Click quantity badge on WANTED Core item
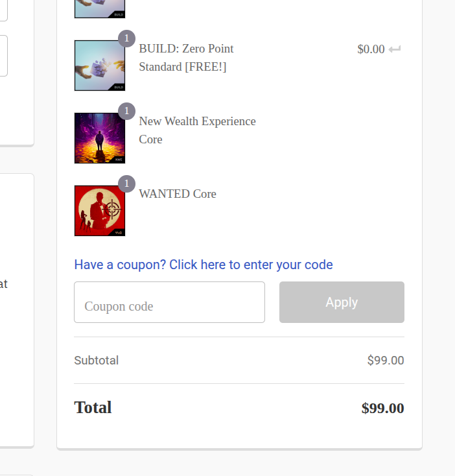The width and height of the screenshot is (455, 476). click(x=127, y=184)
